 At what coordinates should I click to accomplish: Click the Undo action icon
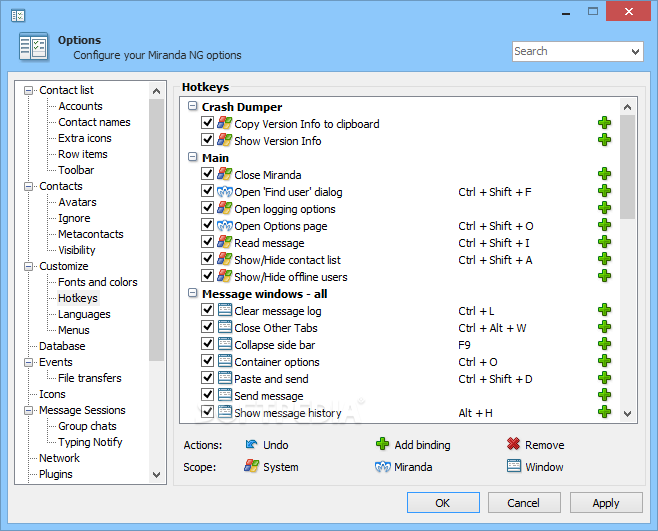click(x=251, y=444)
